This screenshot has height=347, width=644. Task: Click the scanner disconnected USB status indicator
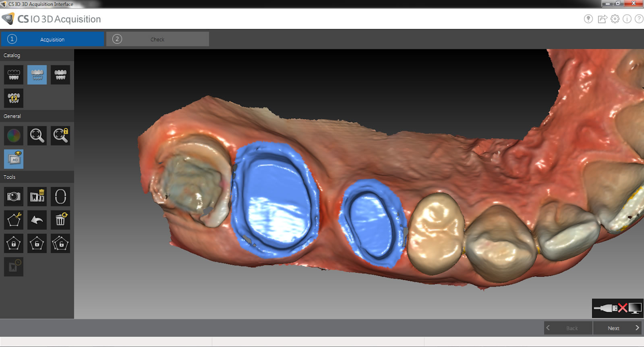(x=618, y=308)
